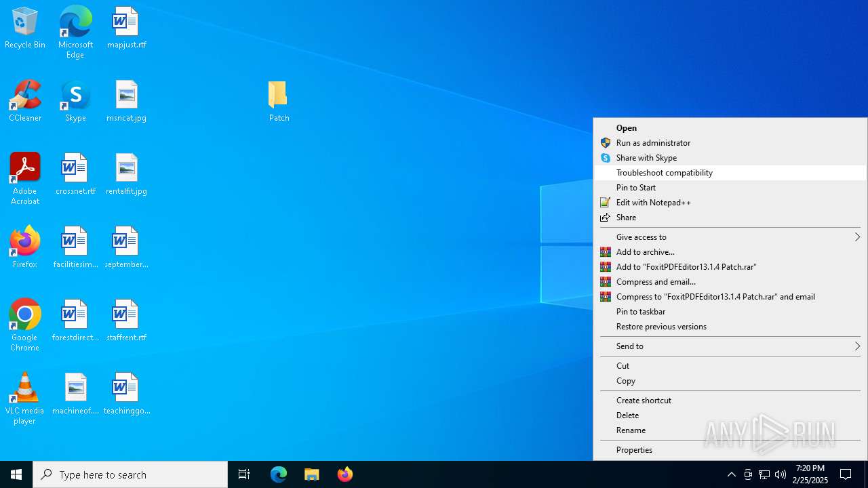Click the taskbar search box
The width and height of the screenshot is (868, 488).
pyautogui.click(x=130, y=474)
